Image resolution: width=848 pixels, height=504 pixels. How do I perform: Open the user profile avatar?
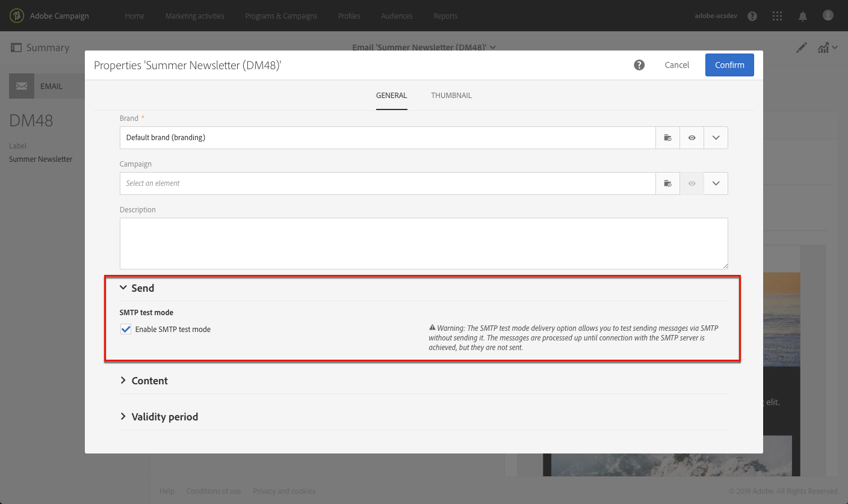point(828,15)
